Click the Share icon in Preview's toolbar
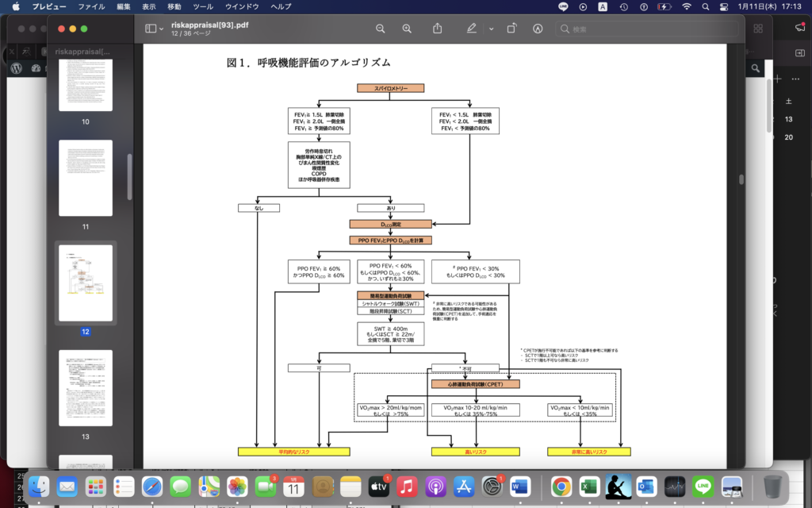812x508 pixels. click(x=437, y=29)
